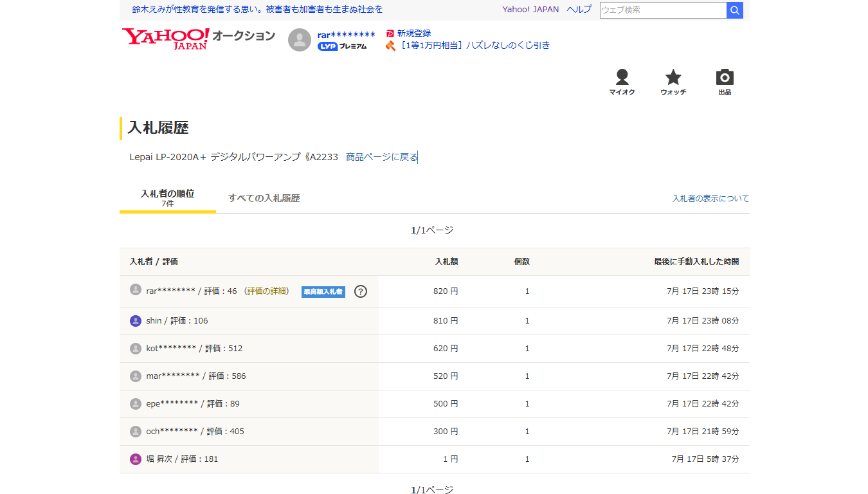Select the 入札者の順位 tab
Viewport: 868px width, 494px height.
pyautogui.click(x=167, y=197)
